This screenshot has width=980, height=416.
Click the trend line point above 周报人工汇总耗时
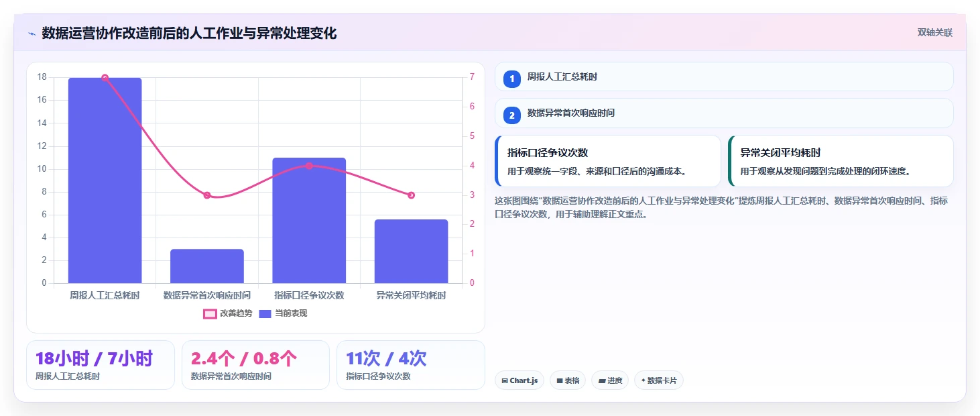pos(105,78)
